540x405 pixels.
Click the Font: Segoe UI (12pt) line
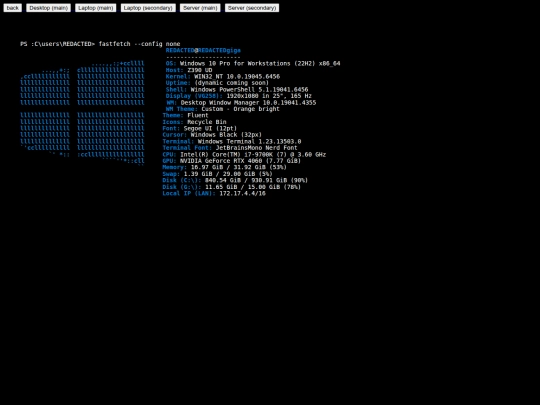click(x=199, y=128)
